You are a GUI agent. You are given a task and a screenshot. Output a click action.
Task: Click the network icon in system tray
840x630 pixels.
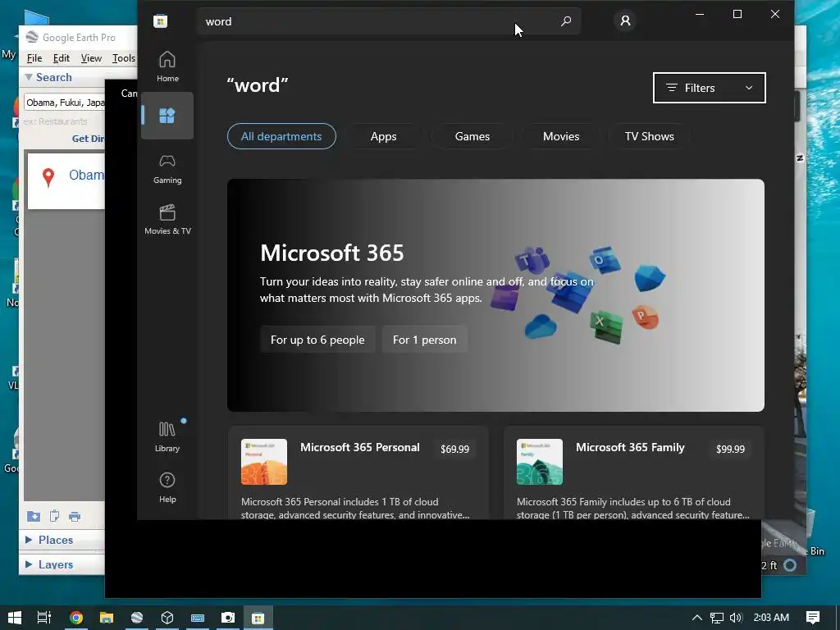click(717, 618)
